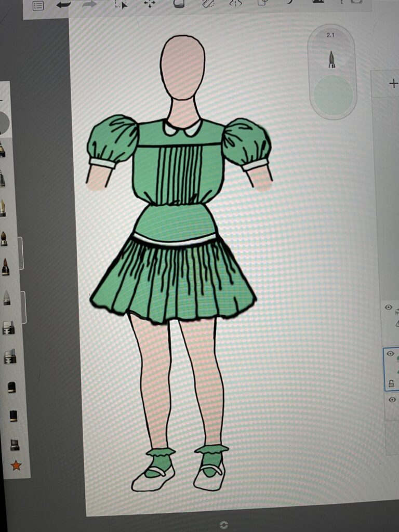Viewport: 399px width, 532px height.
Task: Open the orange star brush library
Action: pos(16,465)
